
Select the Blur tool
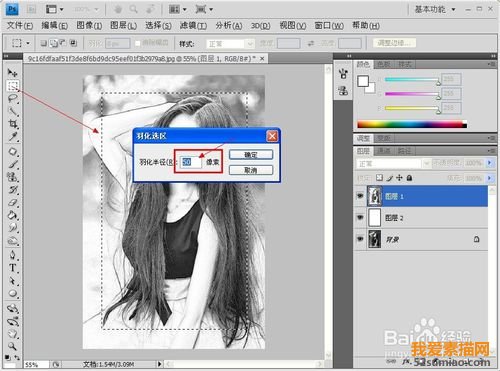tap(13, 227)
